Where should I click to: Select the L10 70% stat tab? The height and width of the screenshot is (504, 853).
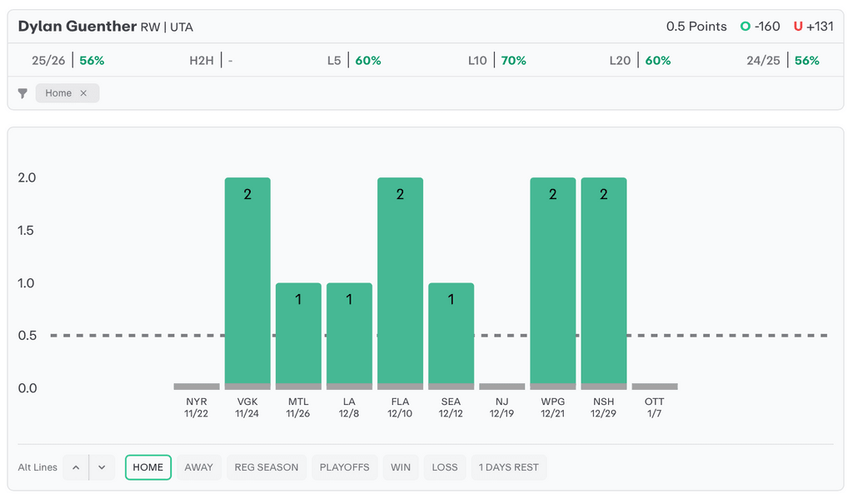496,61
